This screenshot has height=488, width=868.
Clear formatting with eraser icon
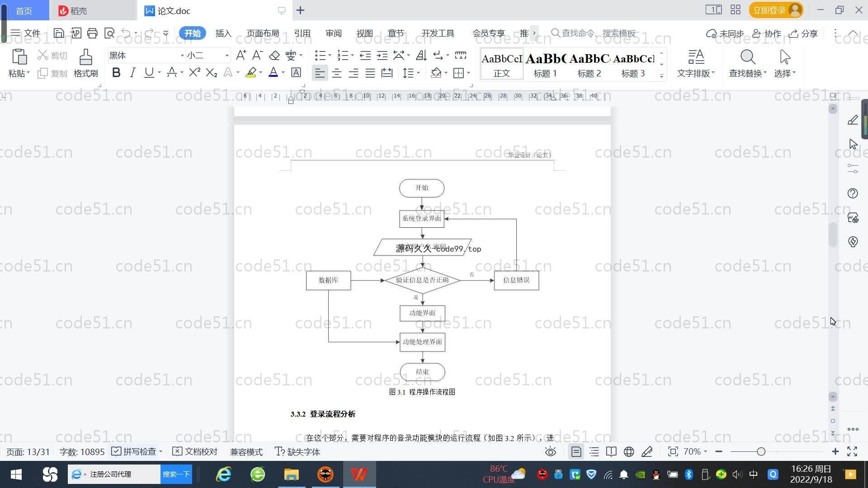point(274,56)
